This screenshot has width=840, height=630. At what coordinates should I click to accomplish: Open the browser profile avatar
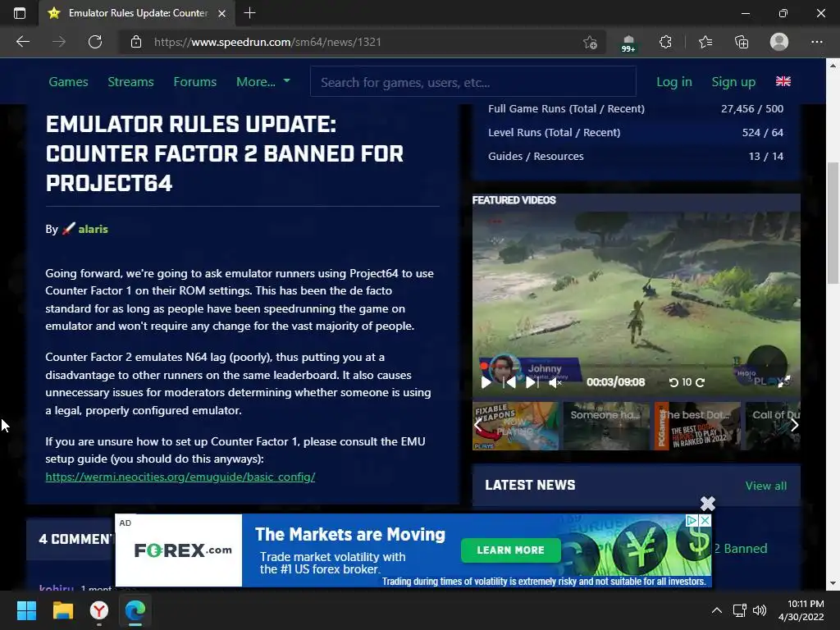click(779, 42)
